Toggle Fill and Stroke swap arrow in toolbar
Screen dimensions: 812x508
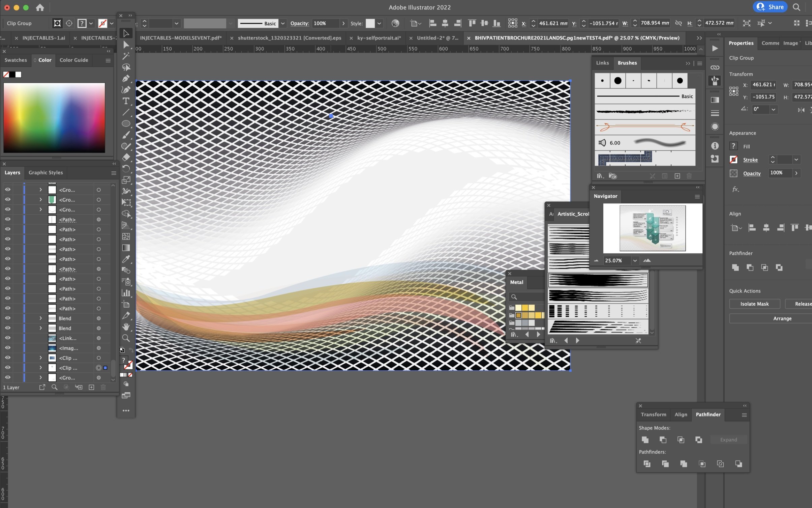[x=131, y=350]
